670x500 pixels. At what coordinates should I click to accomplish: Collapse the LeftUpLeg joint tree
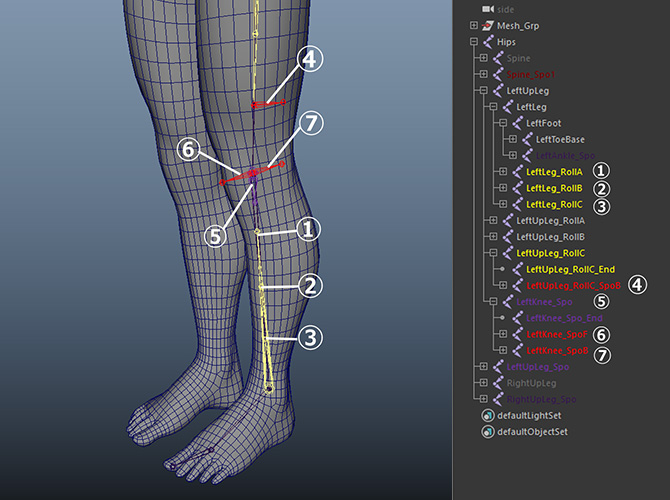click(x=484, y=91)
